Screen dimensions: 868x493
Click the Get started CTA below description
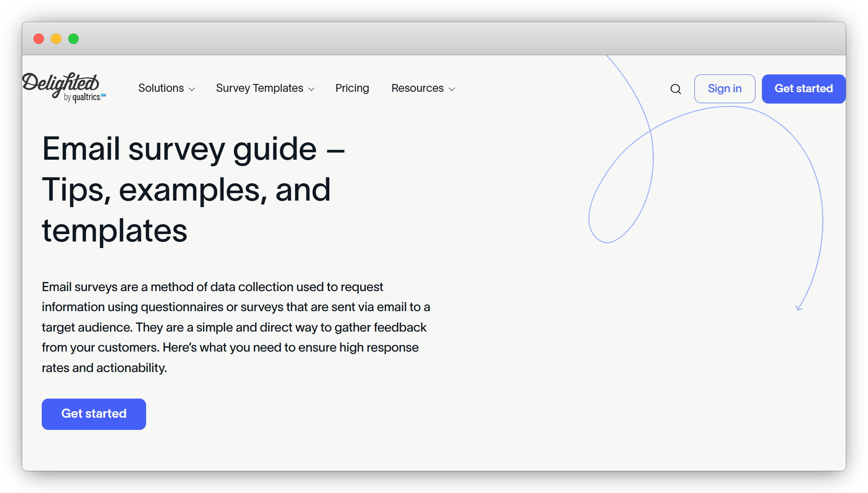pos(93,414)
